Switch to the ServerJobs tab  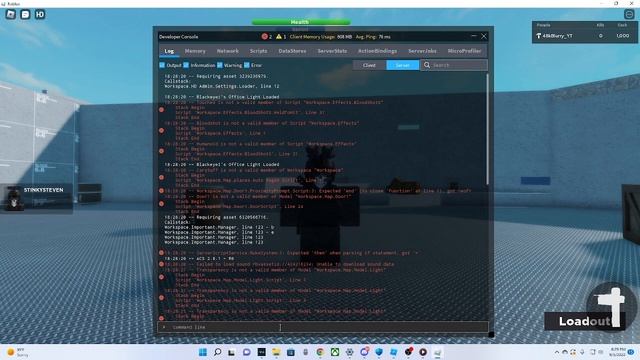coord(422,51)
